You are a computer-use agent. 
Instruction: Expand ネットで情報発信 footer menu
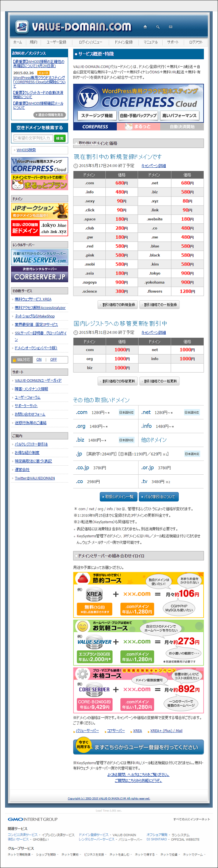(x=20, y=854)
